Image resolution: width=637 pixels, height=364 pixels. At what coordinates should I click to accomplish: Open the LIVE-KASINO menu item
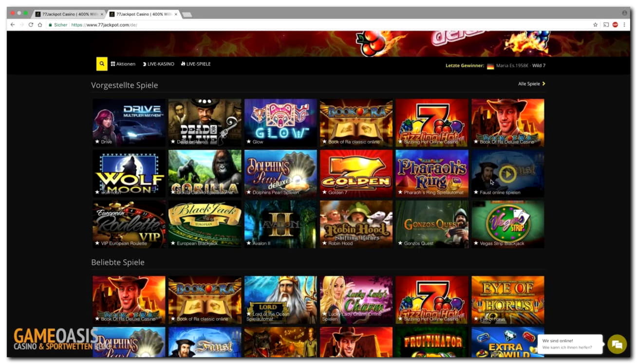(x=158, y=64)
